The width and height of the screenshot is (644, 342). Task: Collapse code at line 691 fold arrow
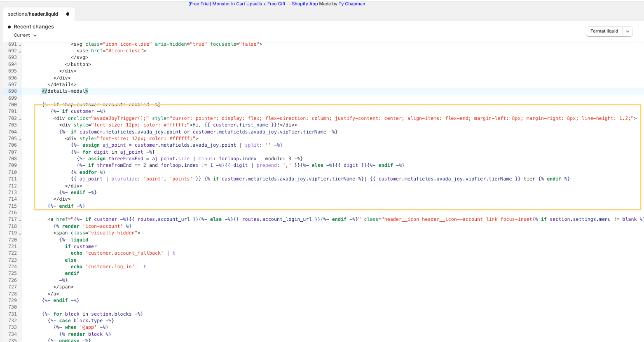pos(20,45)
